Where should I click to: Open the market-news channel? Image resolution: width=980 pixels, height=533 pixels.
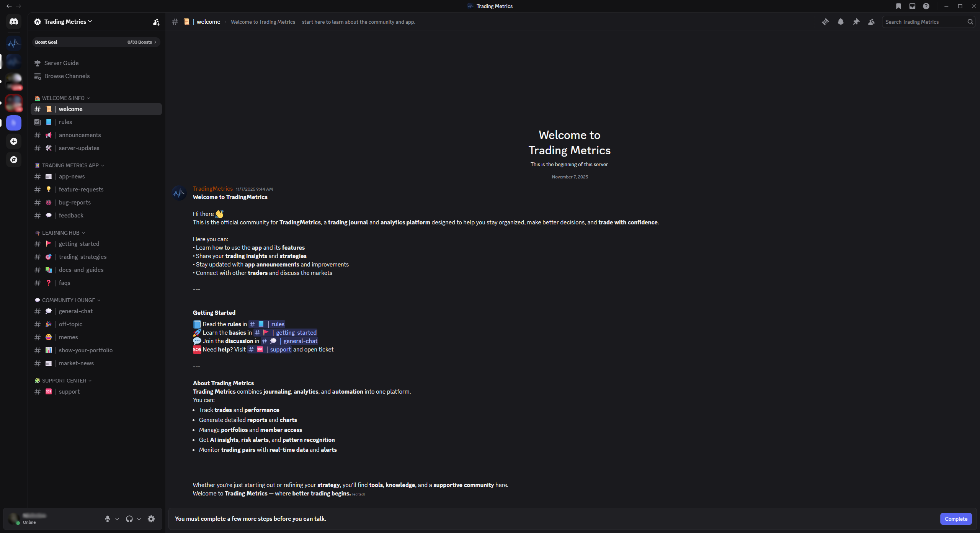96,363
